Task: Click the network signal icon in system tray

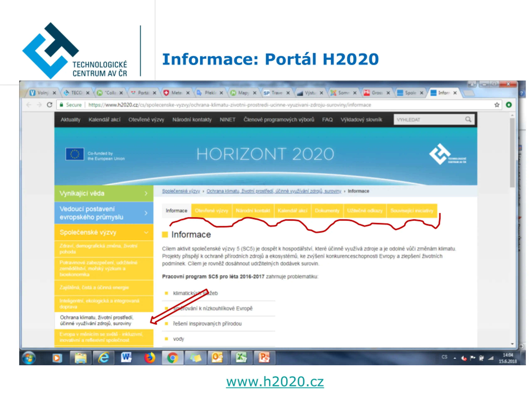Action: 491,358
